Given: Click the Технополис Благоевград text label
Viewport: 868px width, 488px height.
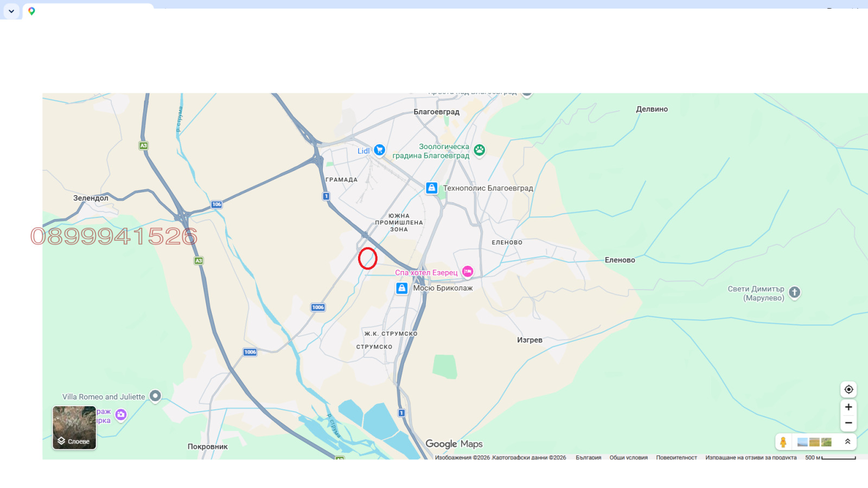Looking at the screenshot, I should click(488, 188).
